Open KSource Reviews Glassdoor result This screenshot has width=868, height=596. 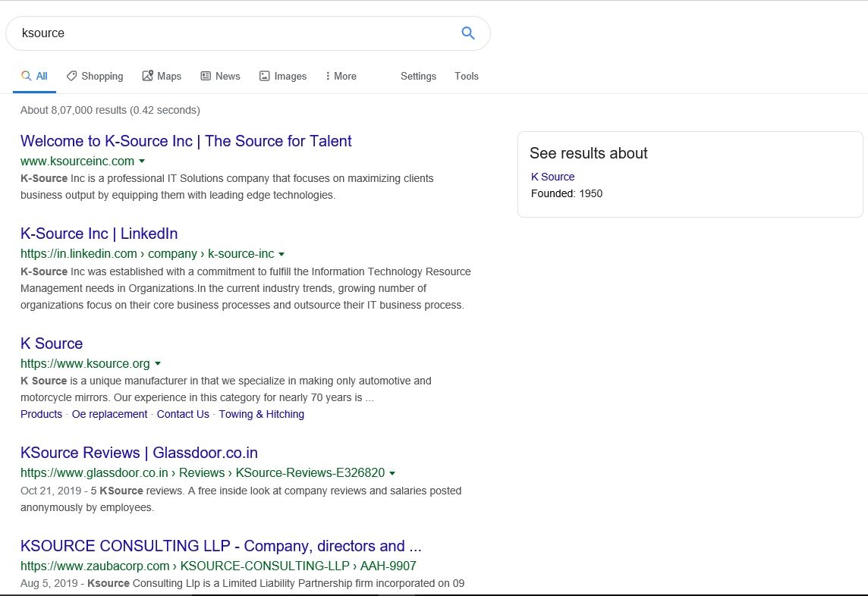139,453
